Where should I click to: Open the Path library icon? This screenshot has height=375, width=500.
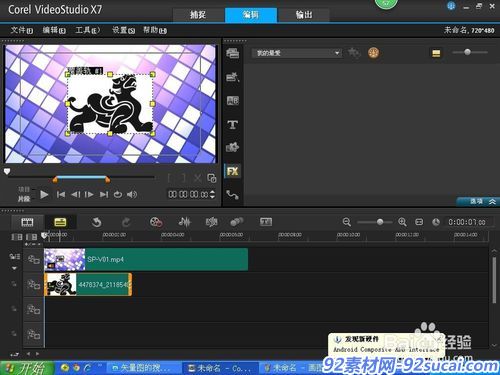pos(233,195)
